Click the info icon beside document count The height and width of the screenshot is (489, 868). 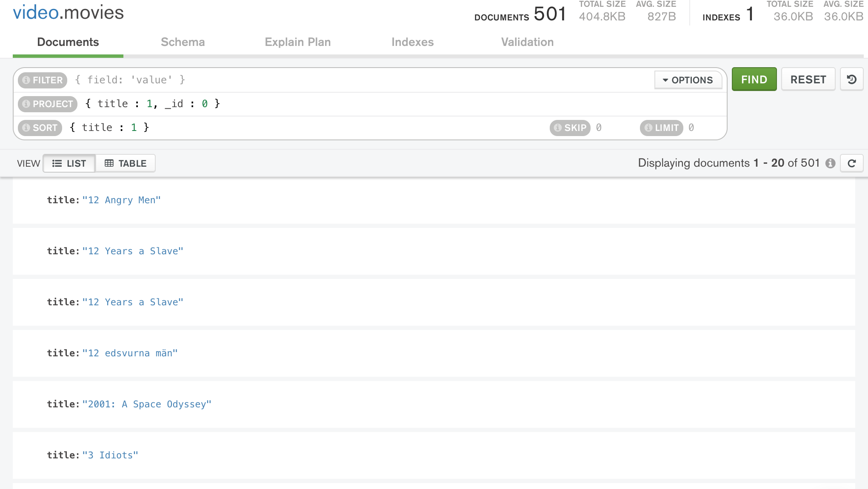(x=830, y=163)
